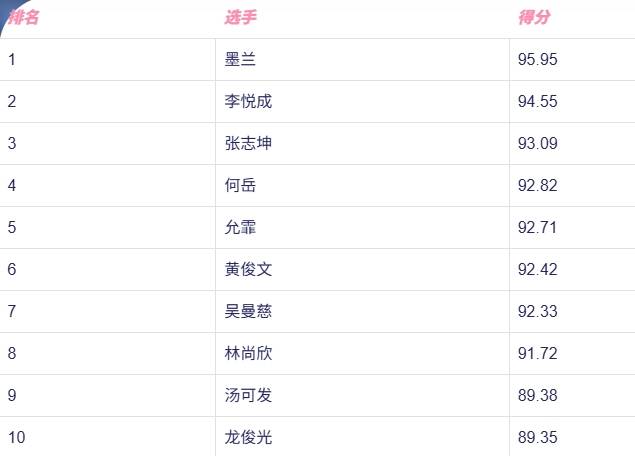Click the 选手 column header
Screen dimensions: 635x456
pos(241,17)
